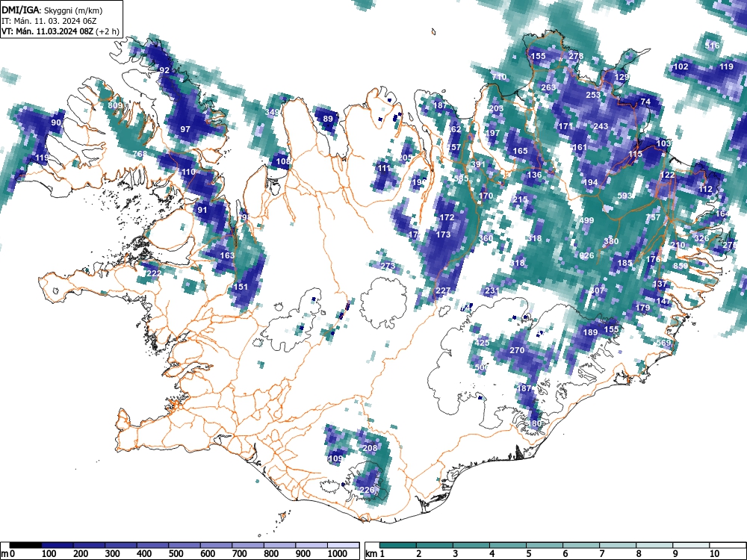
Task: Select the 5–6 km legend color swatch
Action: (545, 545)
